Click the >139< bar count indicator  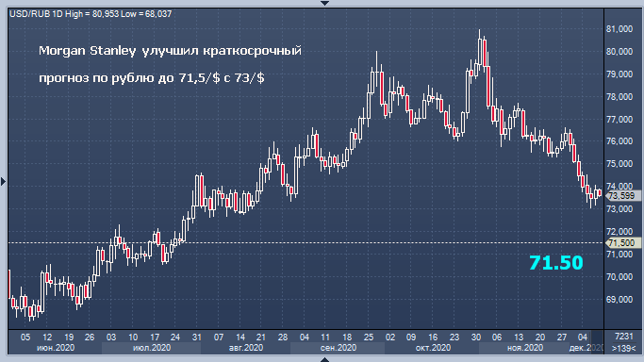point(623,349)
